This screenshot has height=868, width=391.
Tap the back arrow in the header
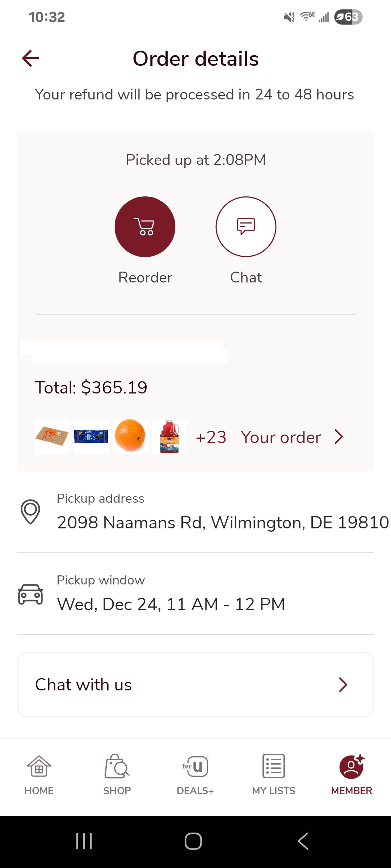(31, 59)
